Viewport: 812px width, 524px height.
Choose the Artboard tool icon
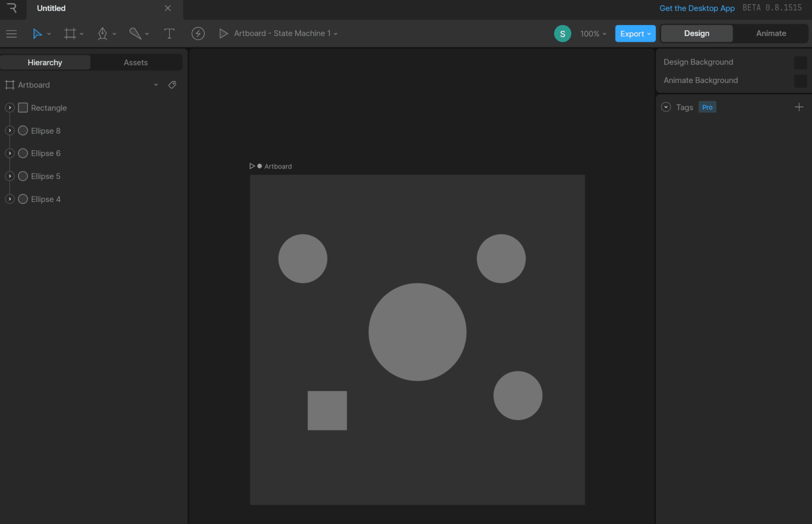click(x=70, y=34)
